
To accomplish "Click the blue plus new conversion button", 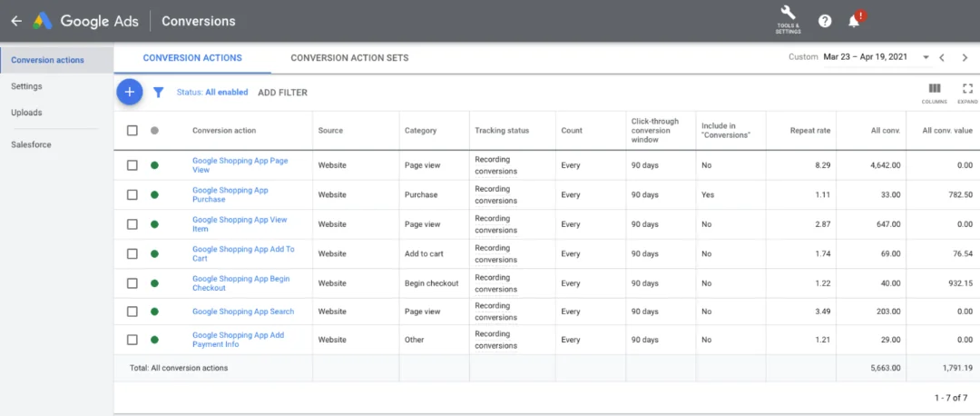I will [130, 92].
